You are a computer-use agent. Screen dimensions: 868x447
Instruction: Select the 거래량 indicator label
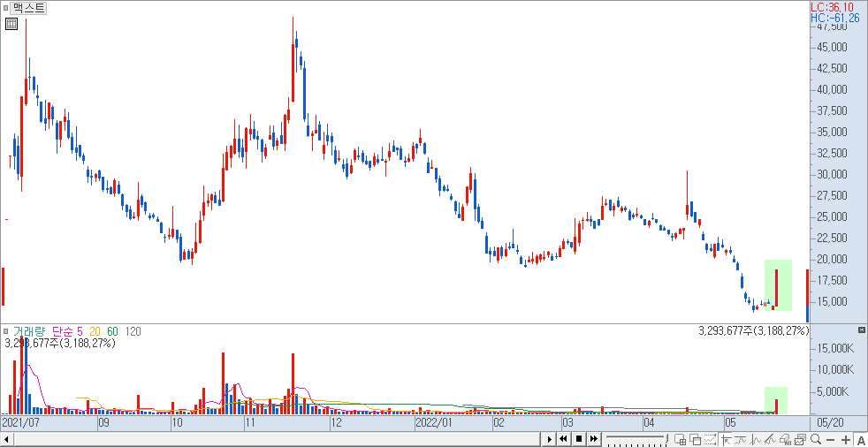[30, 331]
